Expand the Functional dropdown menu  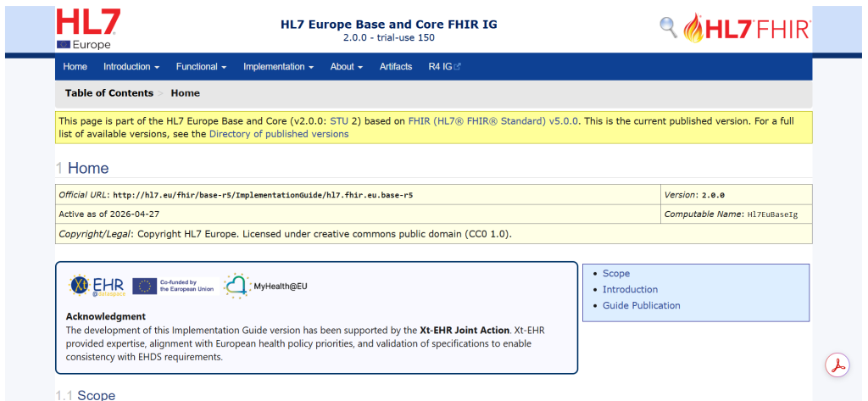pos(201,66)
